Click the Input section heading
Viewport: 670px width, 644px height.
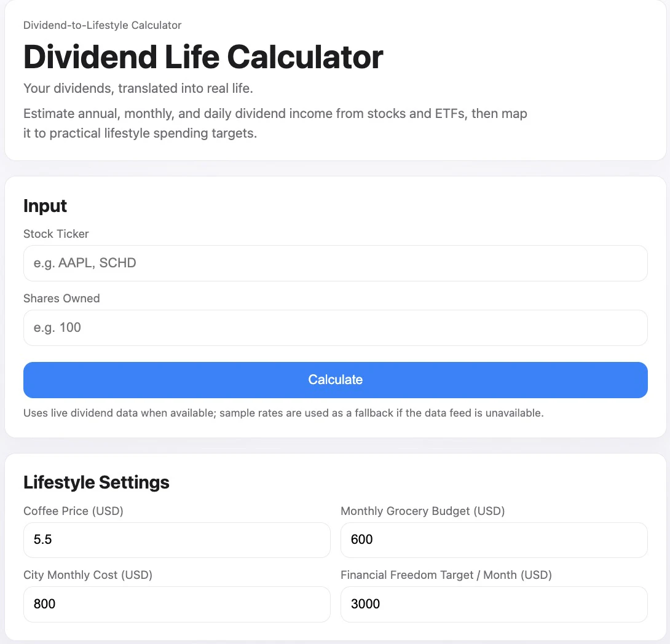(45, 206)
